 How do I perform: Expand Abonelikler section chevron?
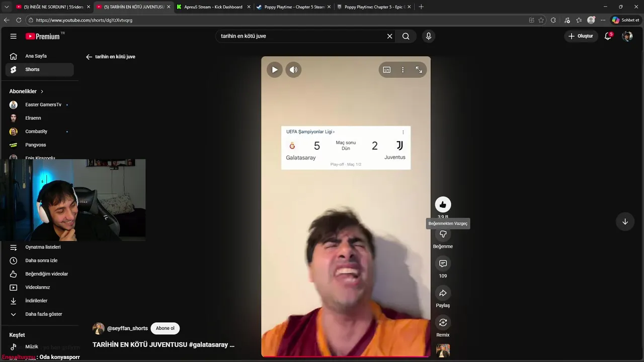[x=42, y=92]
